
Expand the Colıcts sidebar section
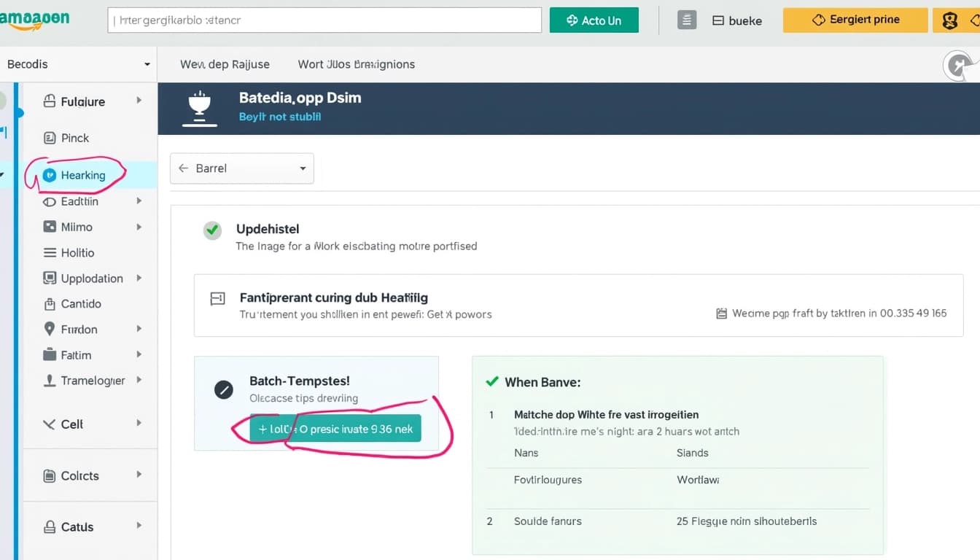coord(139,475)
